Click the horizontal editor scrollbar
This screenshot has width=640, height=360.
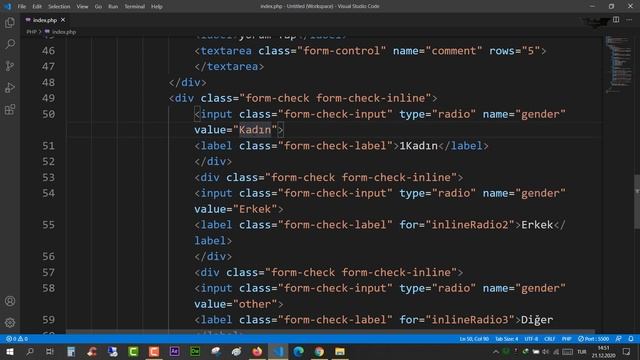(x=331, y=332)
